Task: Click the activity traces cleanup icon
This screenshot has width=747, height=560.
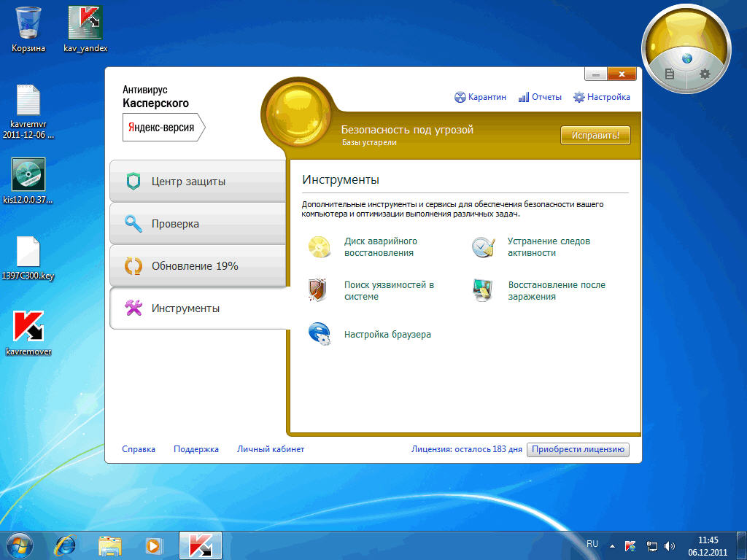Action: pyautogui.click(x=483, y=246)
